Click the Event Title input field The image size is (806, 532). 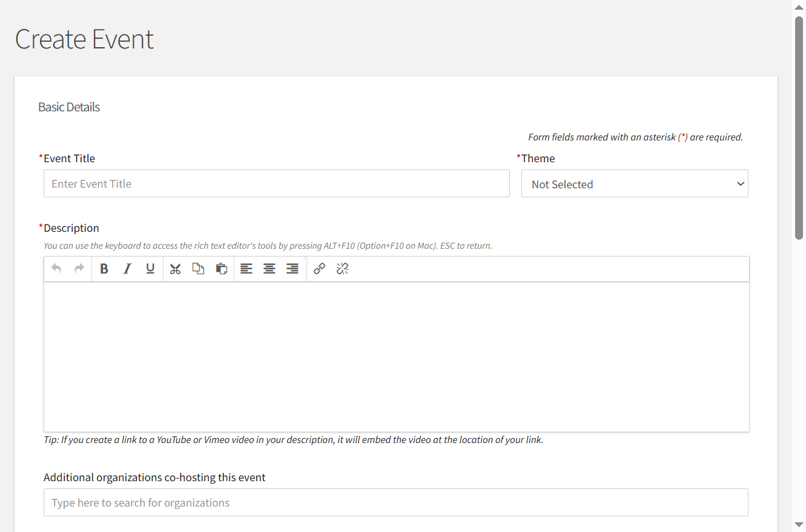[277, 183]
